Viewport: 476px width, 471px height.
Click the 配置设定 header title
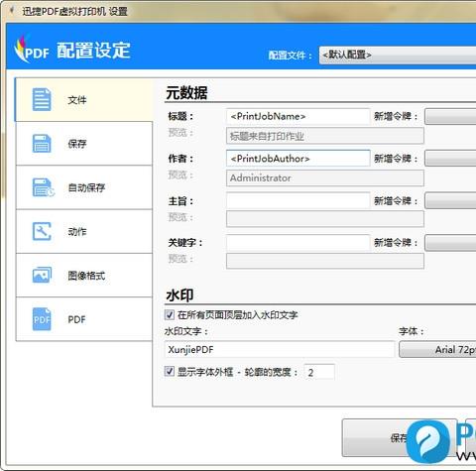point(93,51)
